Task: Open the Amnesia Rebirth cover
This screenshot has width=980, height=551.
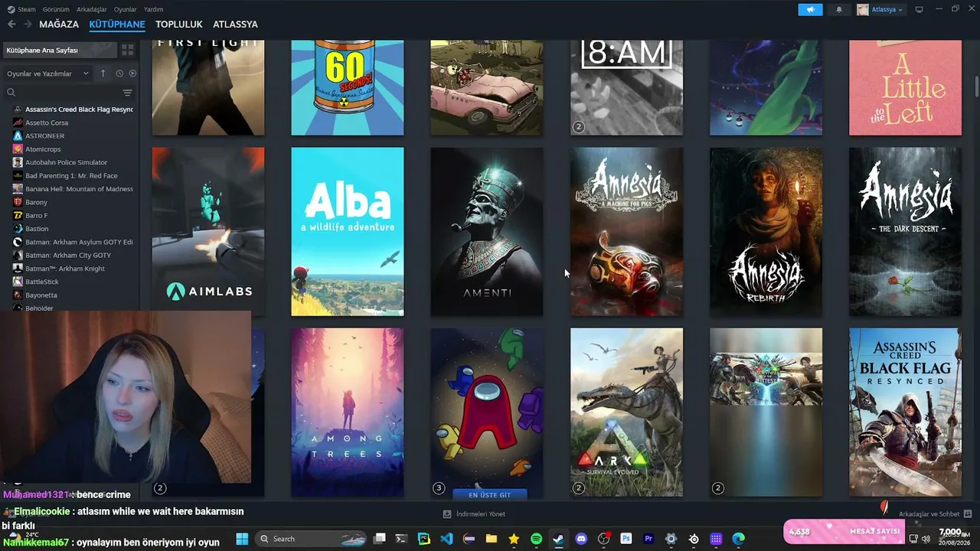Action: click(766, 231)
